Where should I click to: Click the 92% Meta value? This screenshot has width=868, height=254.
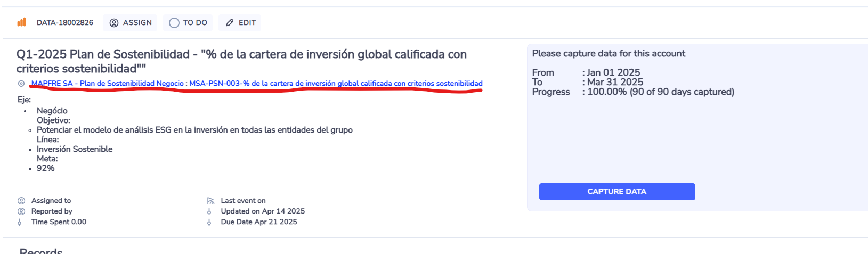pos(45,168)
